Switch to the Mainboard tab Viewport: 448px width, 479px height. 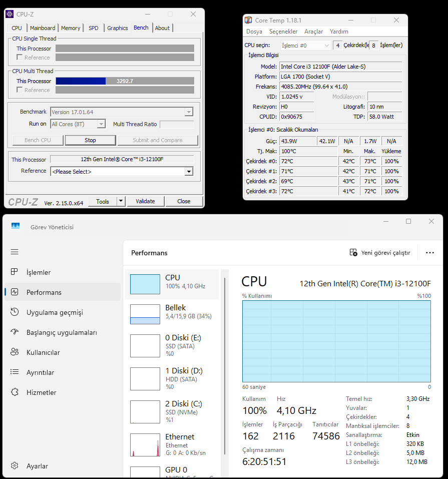43,28
